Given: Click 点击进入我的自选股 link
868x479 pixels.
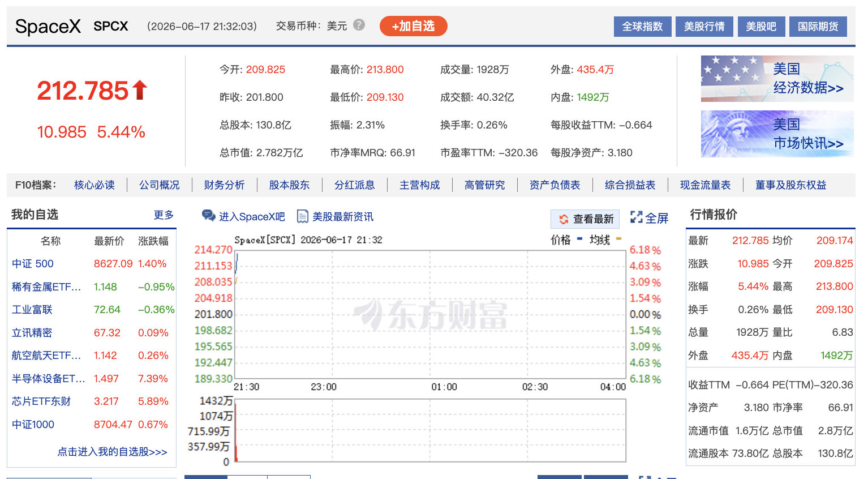Looking at the screenshot, I should (113, 452).
